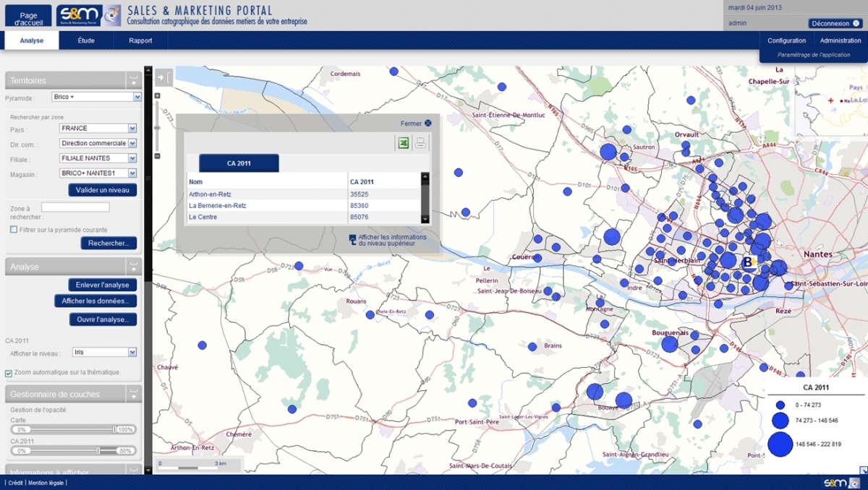This screenshot has height=490, width=868.
Task: Collapse the Gestionnaire de couches panel
Action: pyautogui.click(x=132, y=394)
